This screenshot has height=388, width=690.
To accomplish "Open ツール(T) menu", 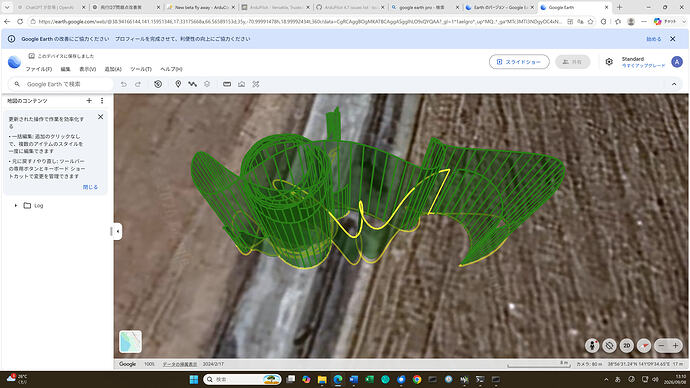I will point(141,69).
